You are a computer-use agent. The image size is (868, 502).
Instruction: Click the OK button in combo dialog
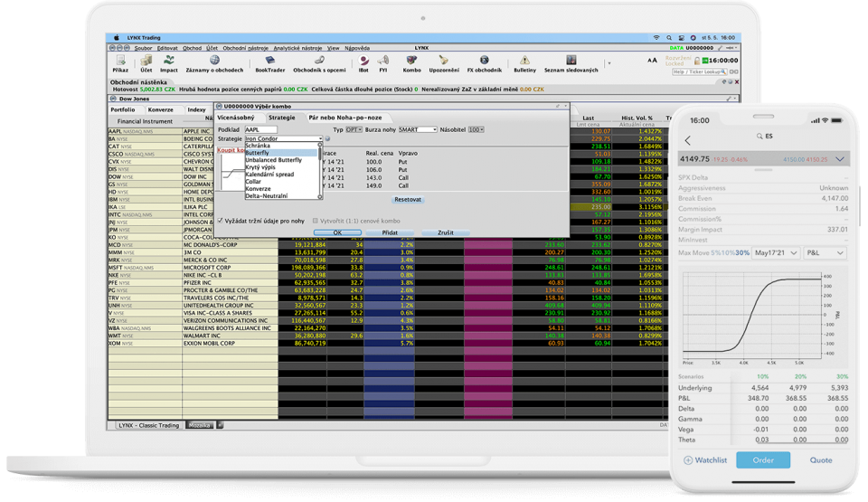tap(337, 232)
